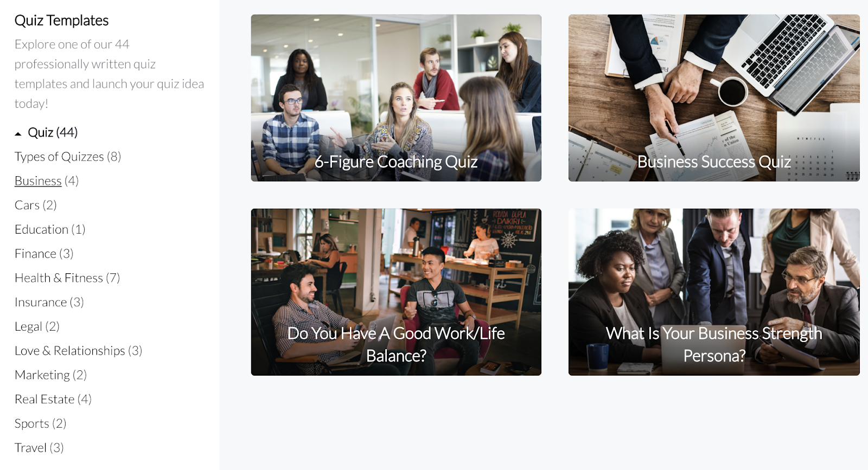Choose the Marketing category
Image resolution: width=868 pixels, height=470 pixels.
point(51,375)
